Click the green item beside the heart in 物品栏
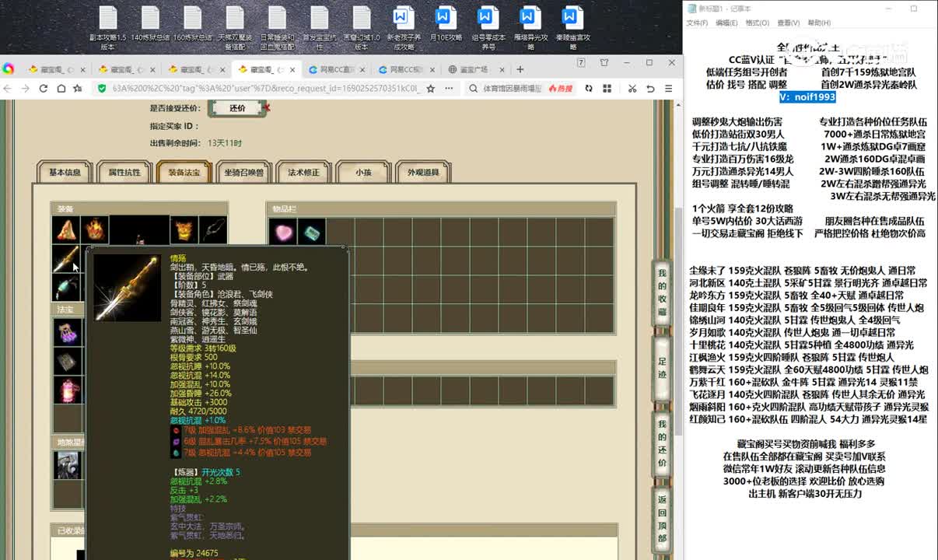 point(311,231)
